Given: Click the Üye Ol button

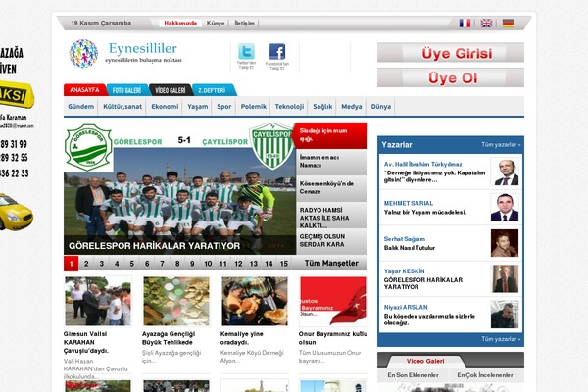Looking at the screenshot, I should point(451,77).
